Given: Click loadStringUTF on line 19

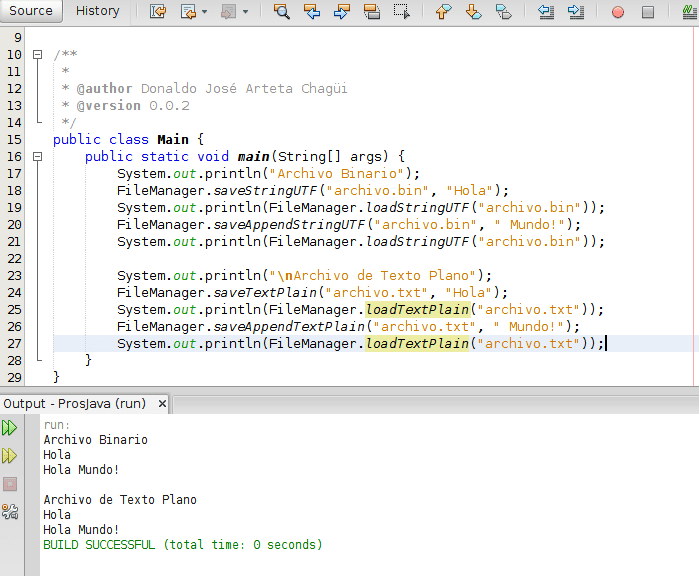Looking at the screenshot, I should click(x=417, y=208).
